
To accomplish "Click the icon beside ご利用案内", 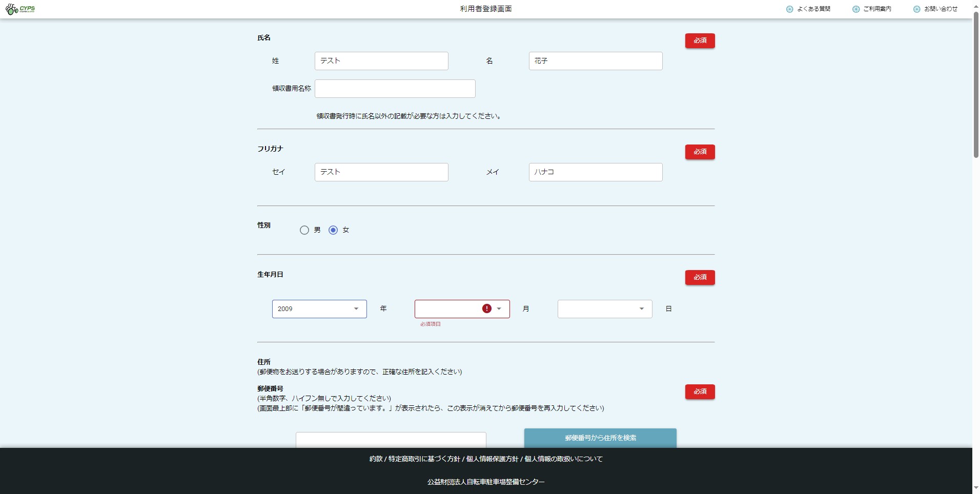I will point(855,9).
